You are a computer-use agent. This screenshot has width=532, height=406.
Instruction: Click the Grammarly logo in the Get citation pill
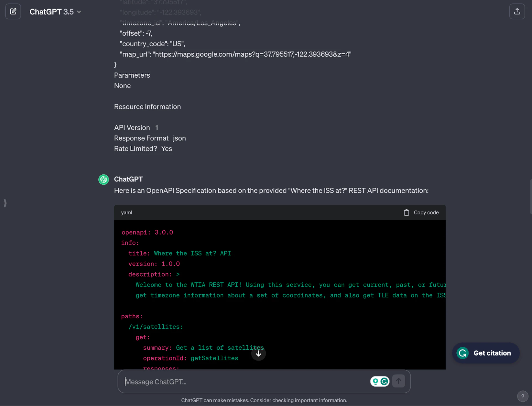(x=462, y=353)
